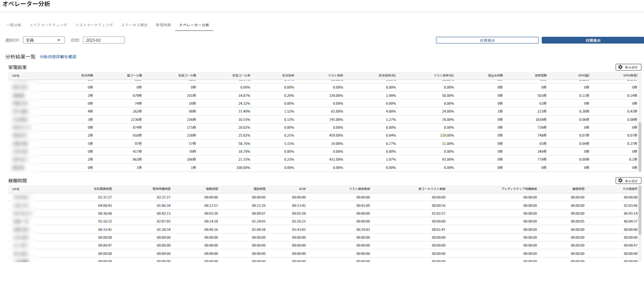Click the 合計業務時間 column header

point(103,189)
